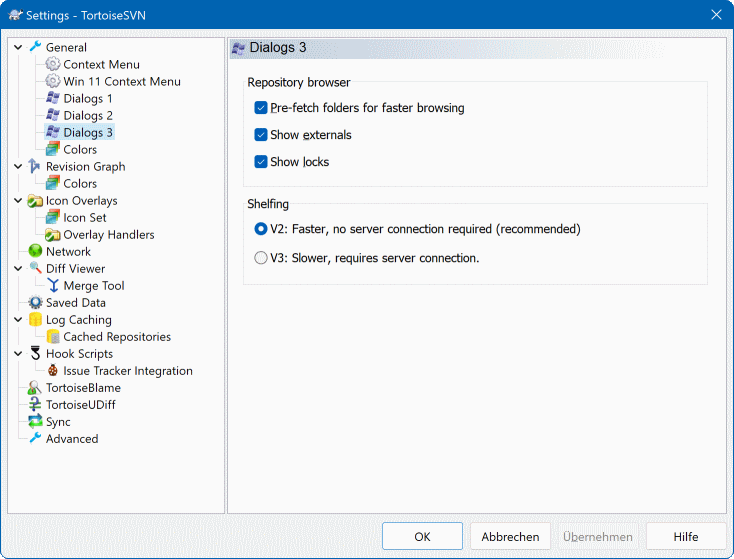Toggle the Show externals checkbox
Viewport: 734px width, 559px height.
pos(261,135)
